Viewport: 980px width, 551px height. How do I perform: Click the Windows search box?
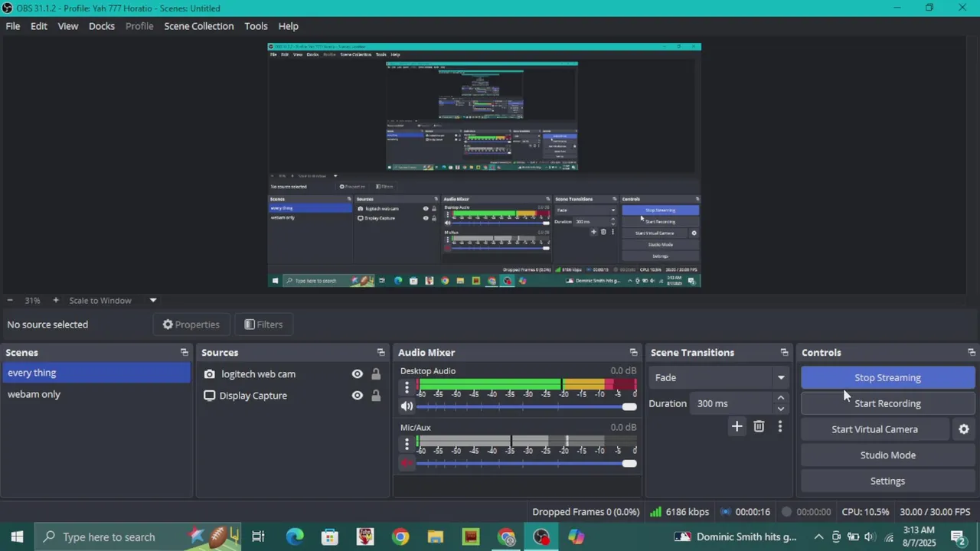point(138,537)
